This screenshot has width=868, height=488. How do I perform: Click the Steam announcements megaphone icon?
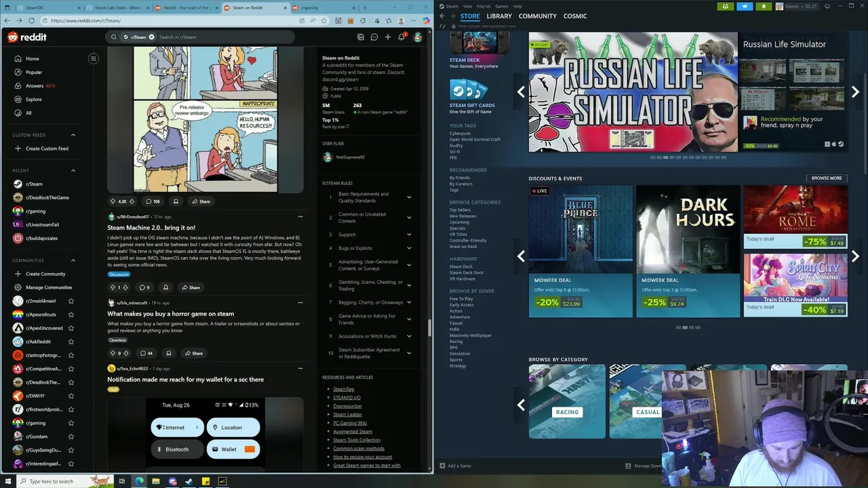click(745, 6)
